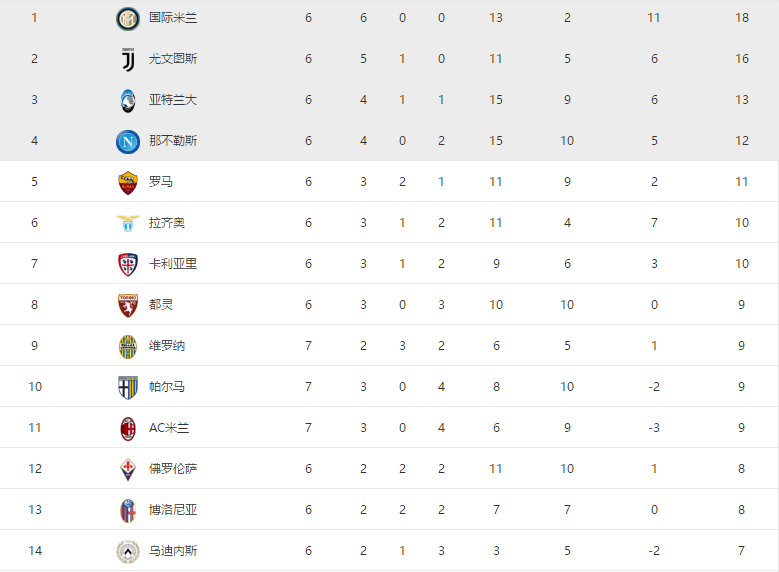Click the Roma wolf crest icon

[128, 183]
